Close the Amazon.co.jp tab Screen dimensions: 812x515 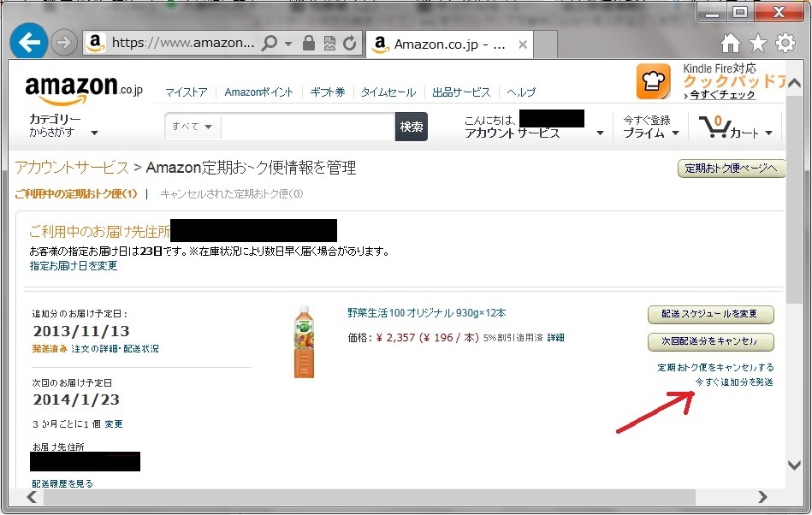coord(523,44)
